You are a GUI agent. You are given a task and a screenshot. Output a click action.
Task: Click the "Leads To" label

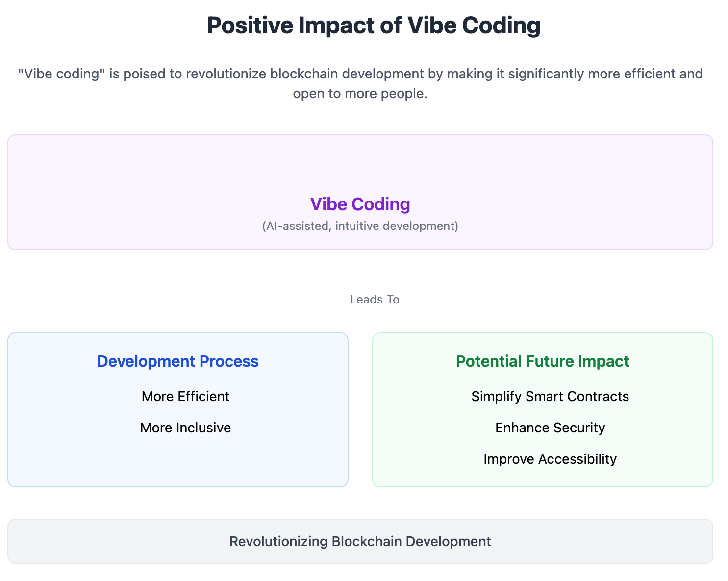[x=375, y=300]
